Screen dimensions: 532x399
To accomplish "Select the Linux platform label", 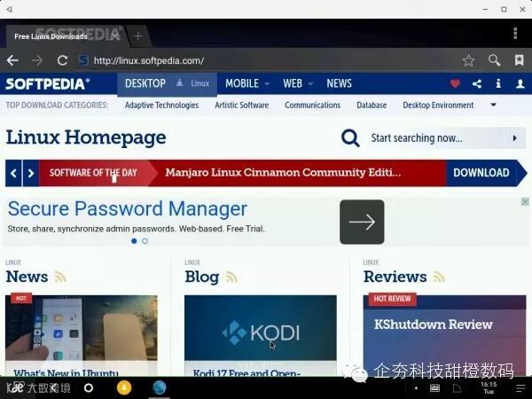I will [x=199, y=83].
